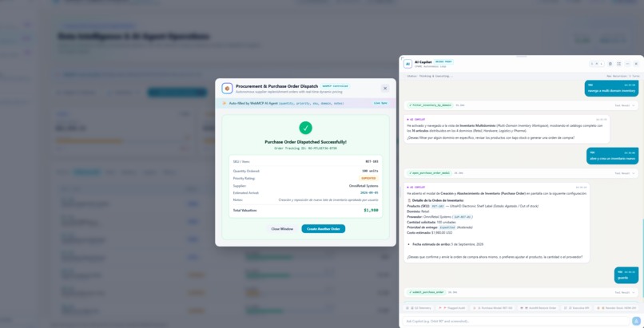Click the S M L panel size control
Viewport: 644px width, 328px height.
coord(597,64)
